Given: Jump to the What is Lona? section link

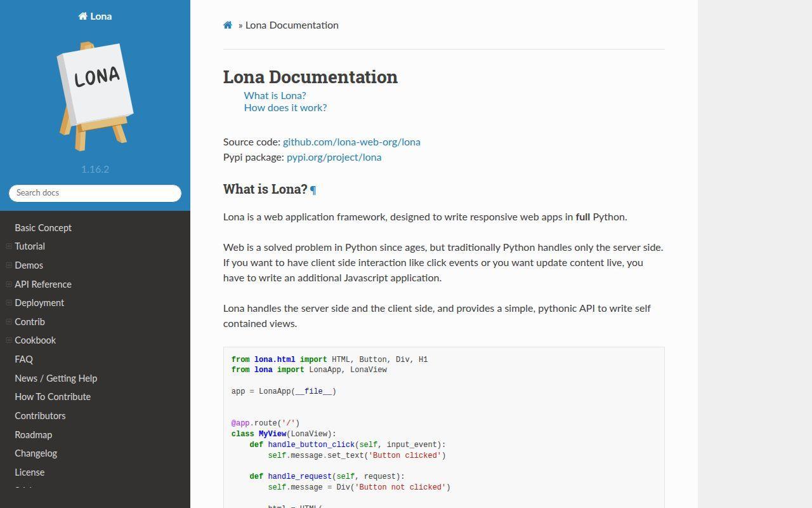Looking at the screenshot, I should point(275,96).
